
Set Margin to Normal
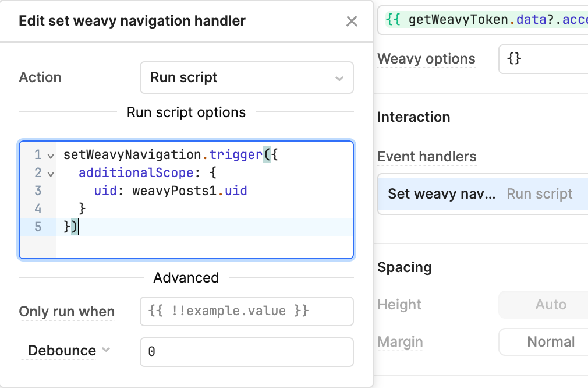click(550, 342)
